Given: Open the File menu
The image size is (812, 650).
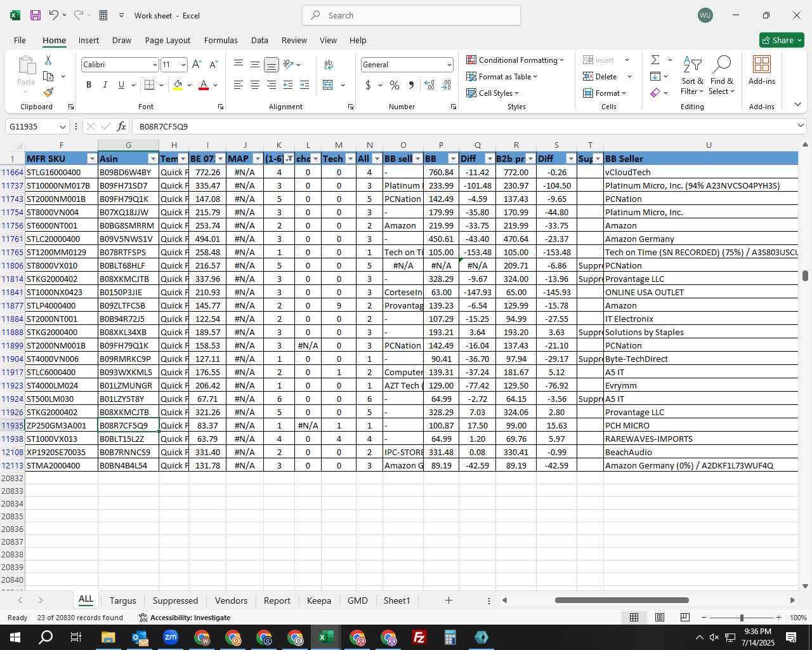Looking at the screenshot, I should [20, 40].
